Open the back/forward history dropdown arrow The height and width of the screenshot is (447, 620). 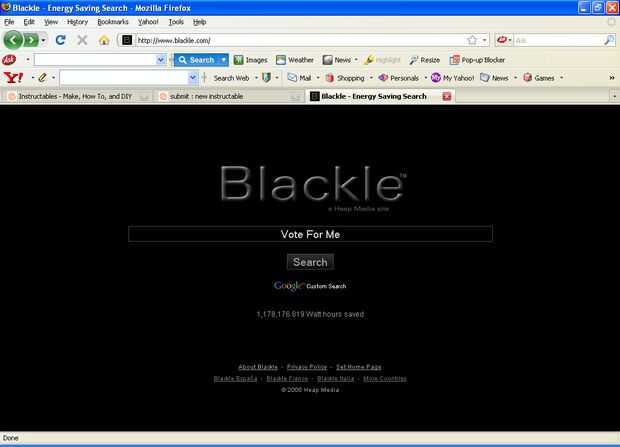click(x=43, y=40)
